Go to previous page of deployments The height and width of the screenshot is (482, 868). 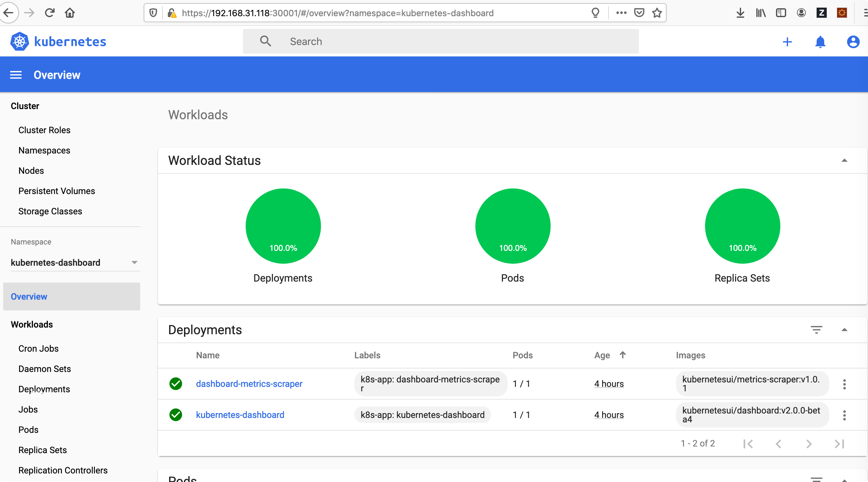[x=778, y=444]
